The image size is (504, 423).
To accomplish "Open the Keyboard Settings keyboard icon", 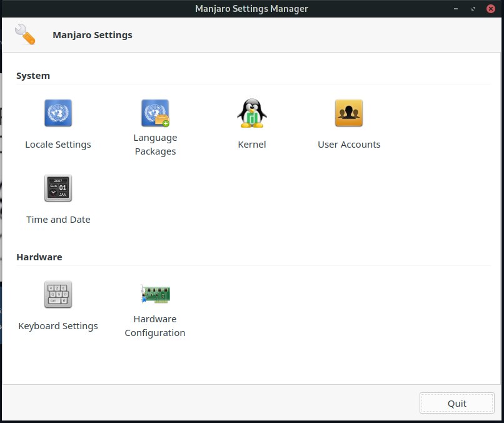I will (x=58, y=294).
